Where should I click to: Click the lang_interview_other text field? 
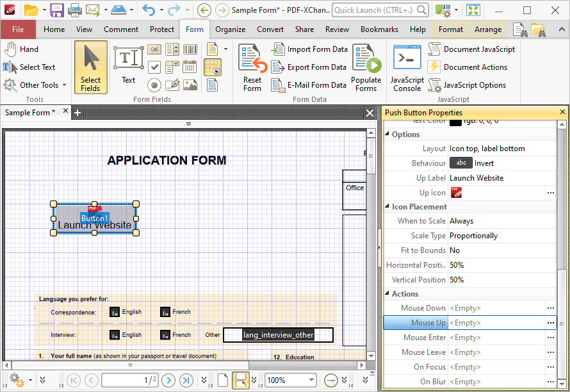pyautogui.click(x=278, y=335)
